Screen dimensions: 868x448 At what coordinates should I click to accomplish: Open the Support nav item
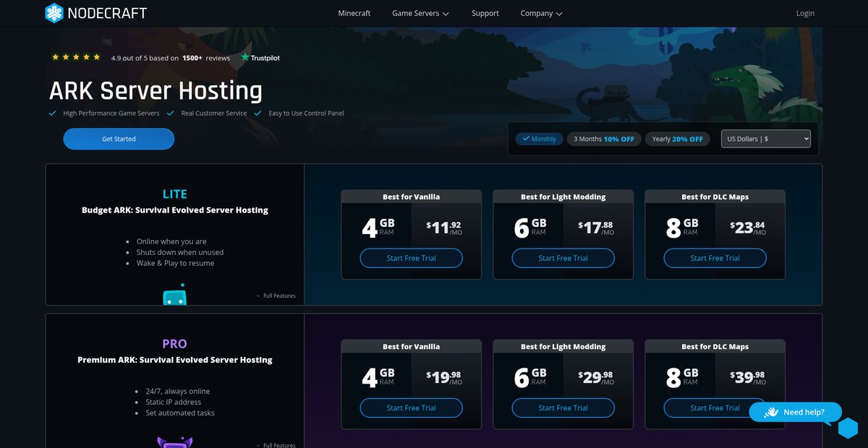tap(485, 13)
